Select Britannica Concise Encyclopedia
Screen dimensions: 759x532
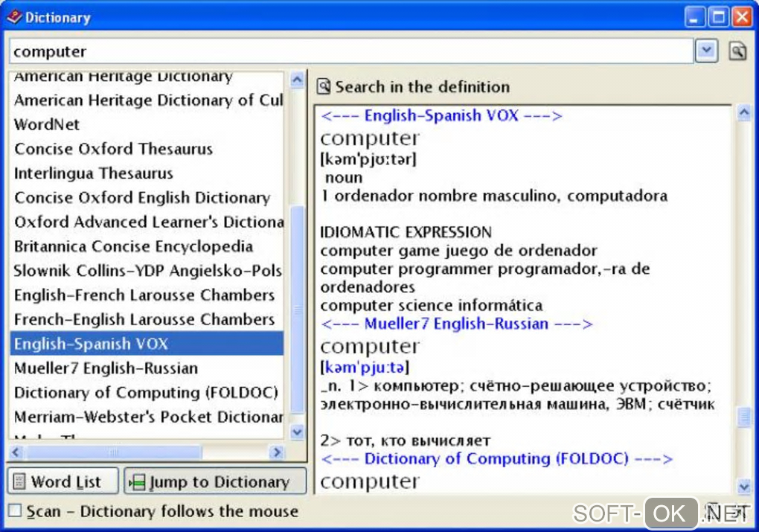pyautogui.click(x=146, y=246)
